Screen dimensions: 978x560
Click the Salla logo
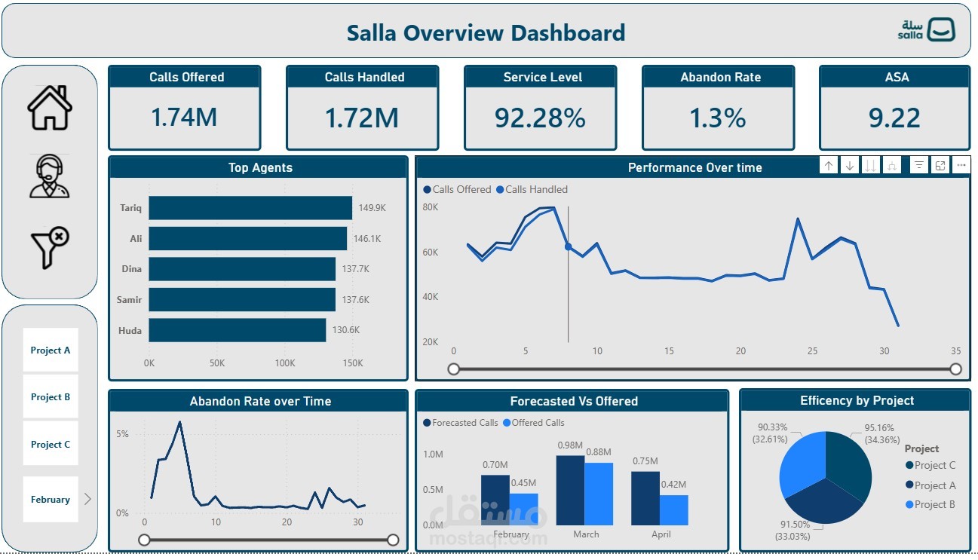click(927, 30)
